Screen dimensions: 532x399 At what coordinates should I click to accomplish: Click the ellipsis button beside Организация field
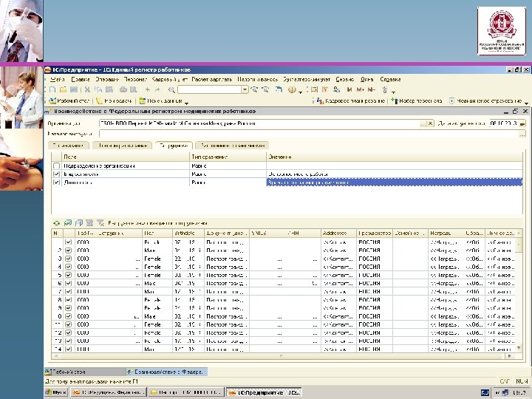click(x=423, y=123)
